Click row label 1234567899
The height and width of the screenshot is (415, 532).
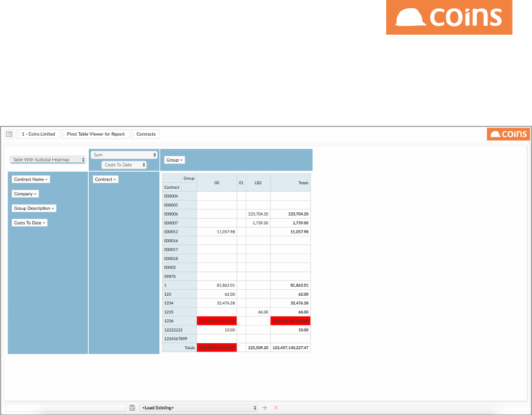[x=175, y=339]
